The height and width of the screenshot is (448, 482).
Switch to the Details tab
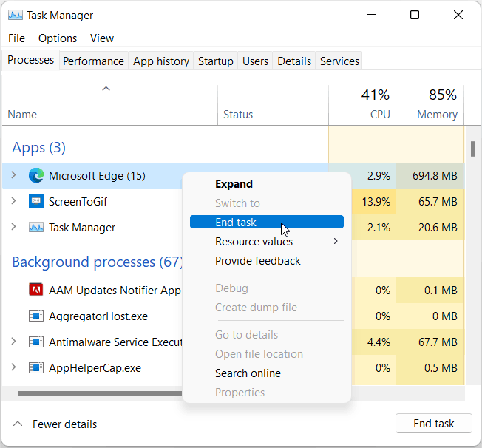coord(294,61)
